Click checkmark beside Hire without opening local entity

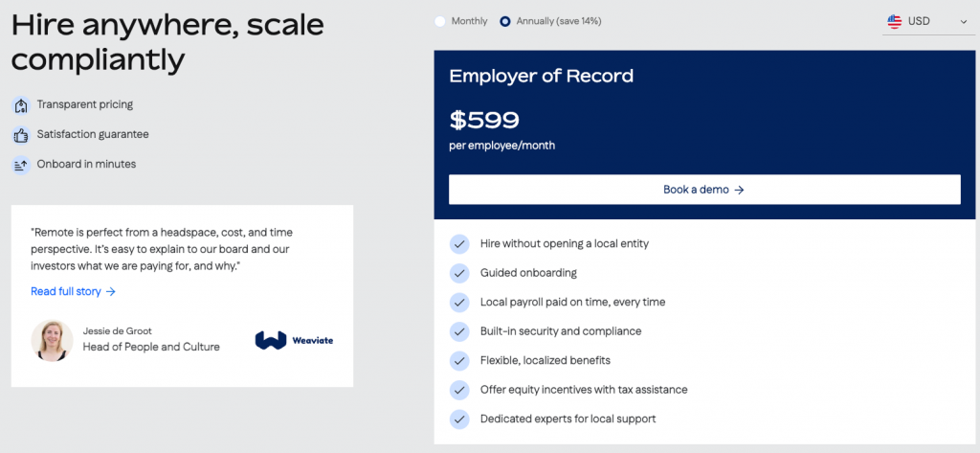tap(459, 244)
